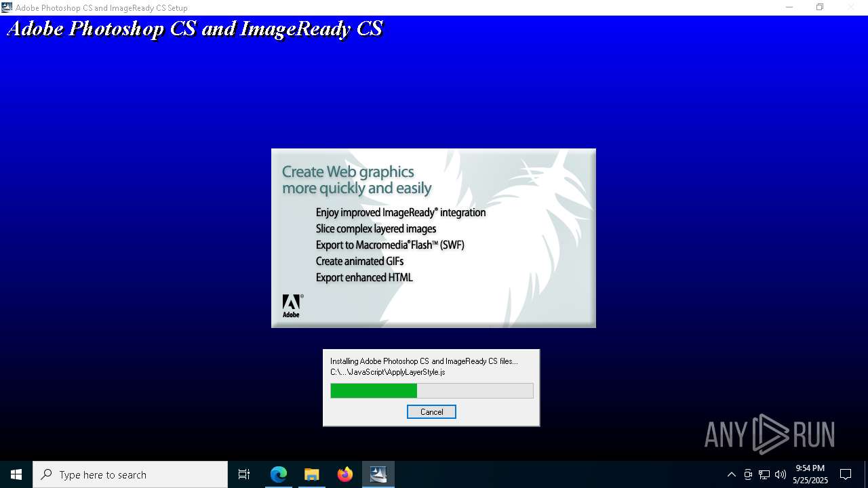
Task: Open the notification center icon
Action: pos(846,474)
